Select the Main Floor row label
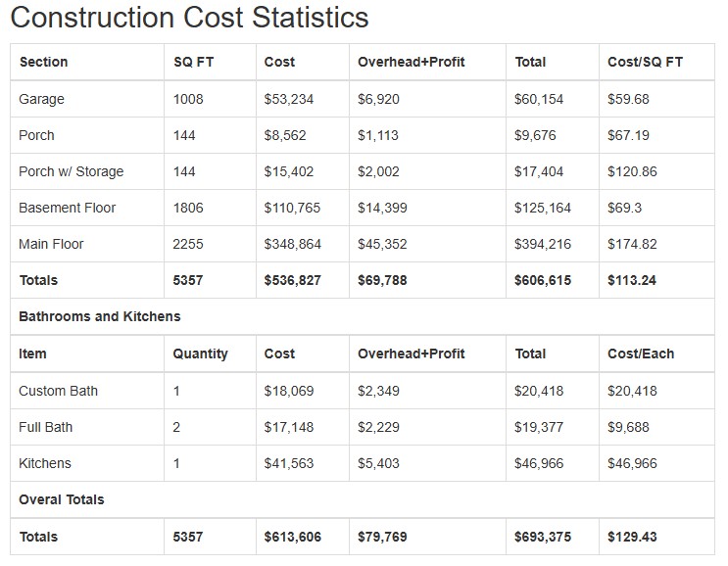Viewport: 728px width, 566px height. coord(52,244)
